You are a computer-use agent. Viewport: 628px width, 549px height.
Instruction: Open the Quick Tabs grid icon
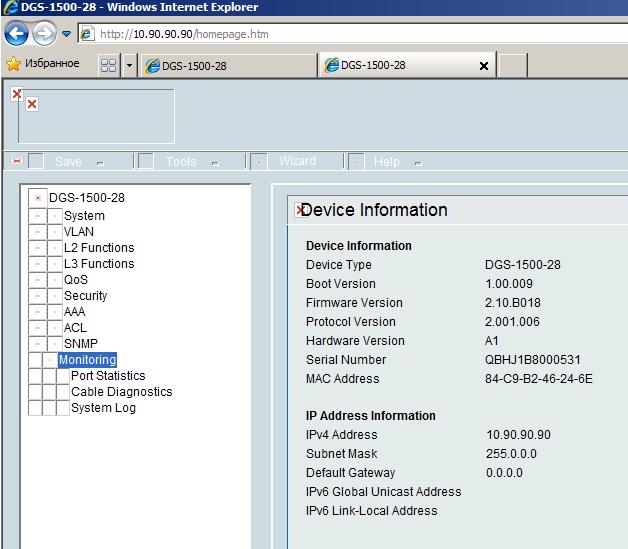[x=108, y=65]
